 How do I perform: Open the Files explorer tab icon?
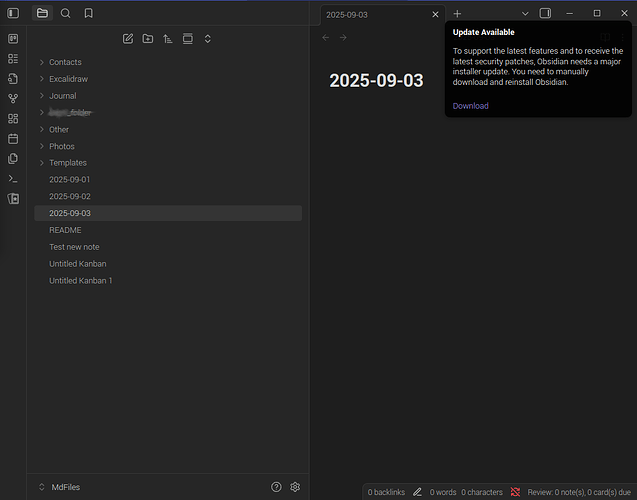coord(42,13)
